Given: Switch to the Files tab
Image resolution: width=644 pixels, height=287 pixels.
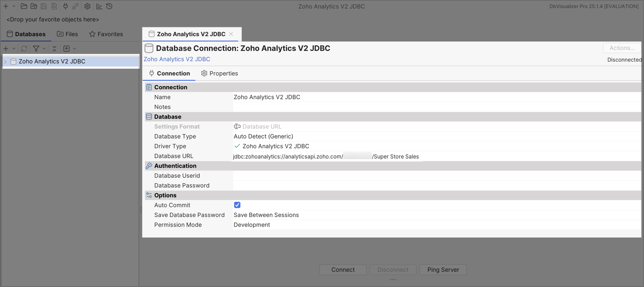Looking at the screenshot, I should pyautogui.click(x=67, y=34).
